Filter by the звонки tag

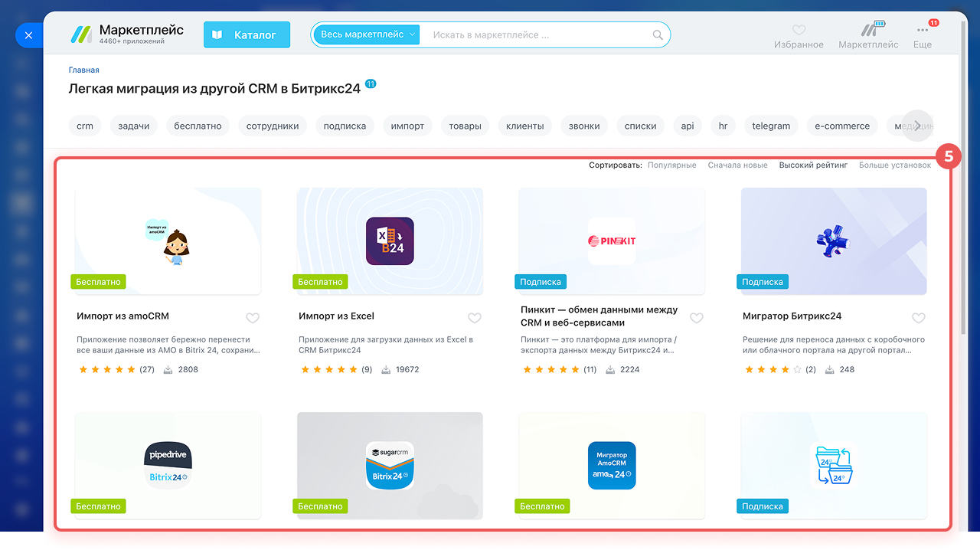[584, 126]
